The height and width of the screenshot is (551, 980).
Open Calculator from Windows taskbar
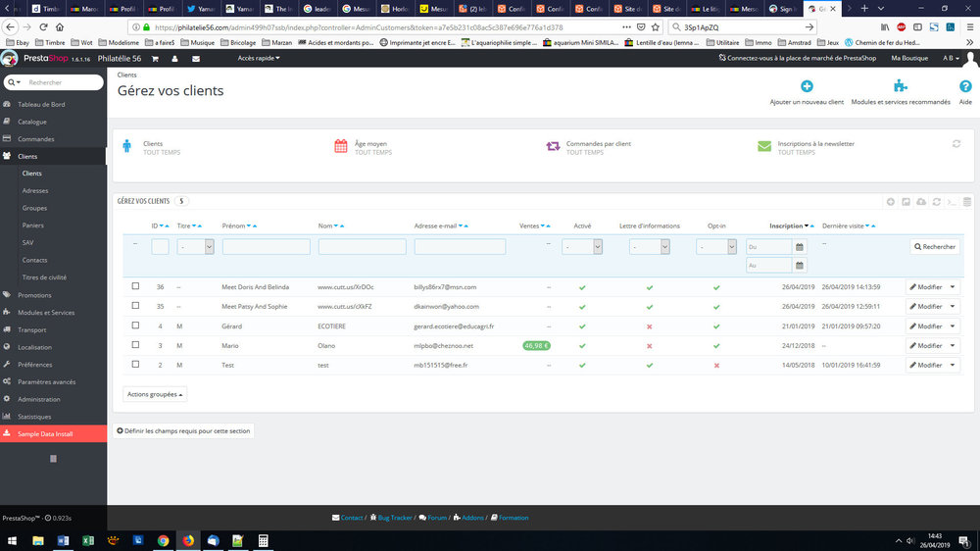point(263,540)
